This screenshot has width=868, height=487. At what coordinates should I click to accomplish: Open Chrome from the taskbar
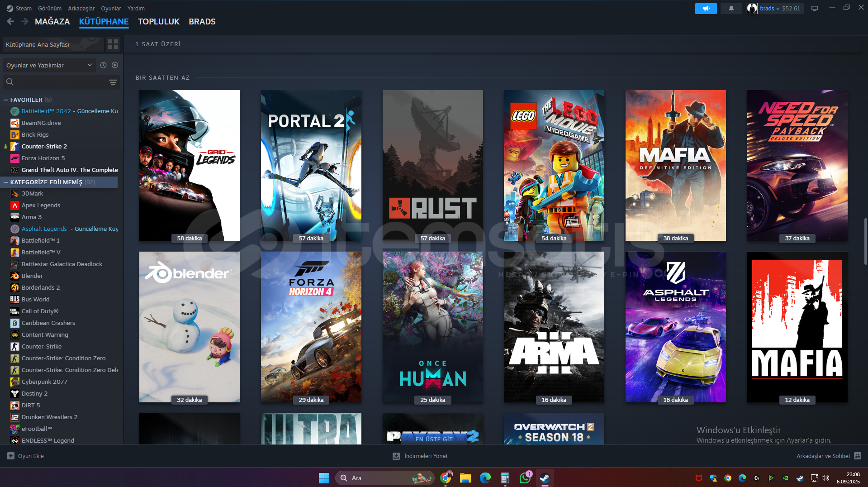[446, 478]
